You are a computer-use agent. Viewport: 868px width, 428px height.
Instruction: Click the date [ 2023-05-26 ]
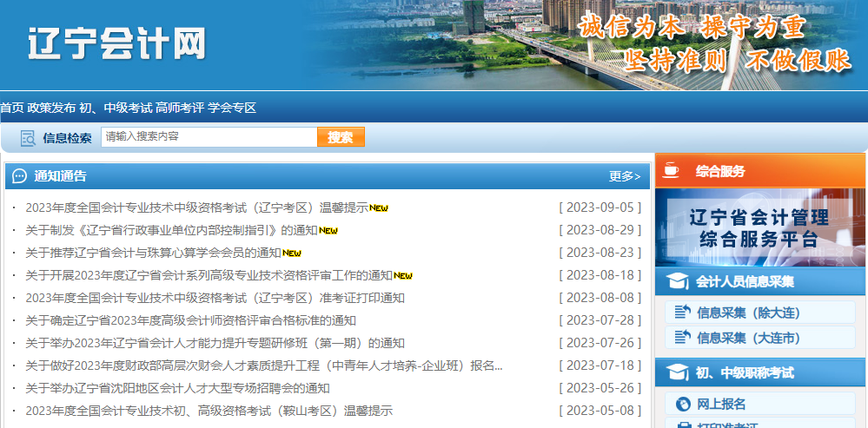[x=600, y=389]
